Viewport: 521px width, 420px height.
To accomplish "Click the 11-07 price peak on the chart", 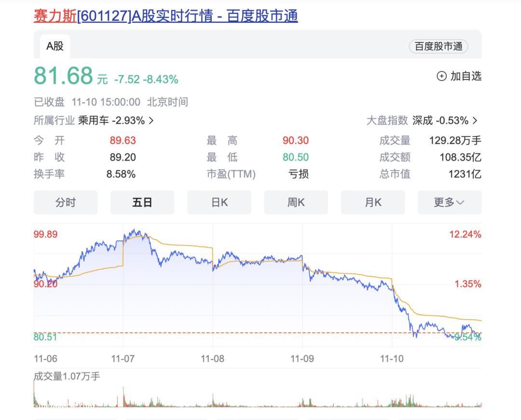I will click(x=134, y=230).
